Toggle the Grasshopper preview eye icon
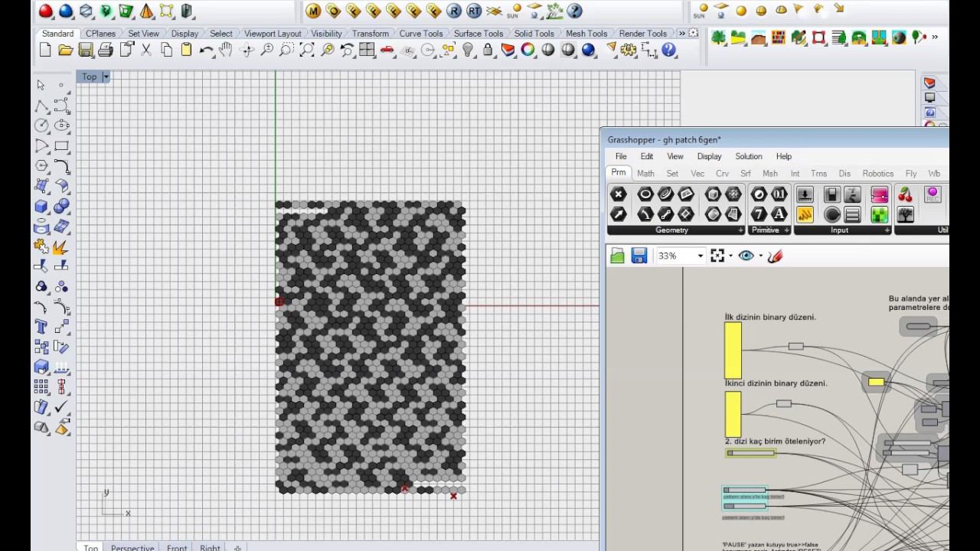The width and height of the screenshot is (980, 551). (746, 256)
